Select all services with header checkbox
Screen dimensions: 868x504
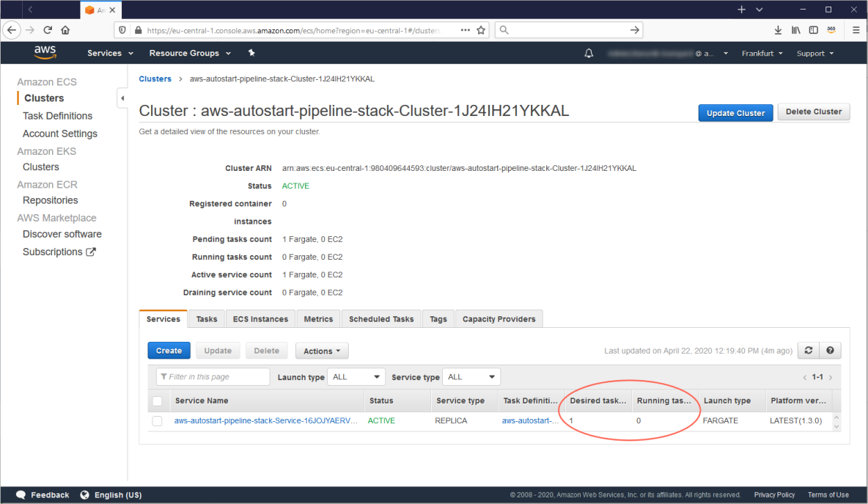157,401
